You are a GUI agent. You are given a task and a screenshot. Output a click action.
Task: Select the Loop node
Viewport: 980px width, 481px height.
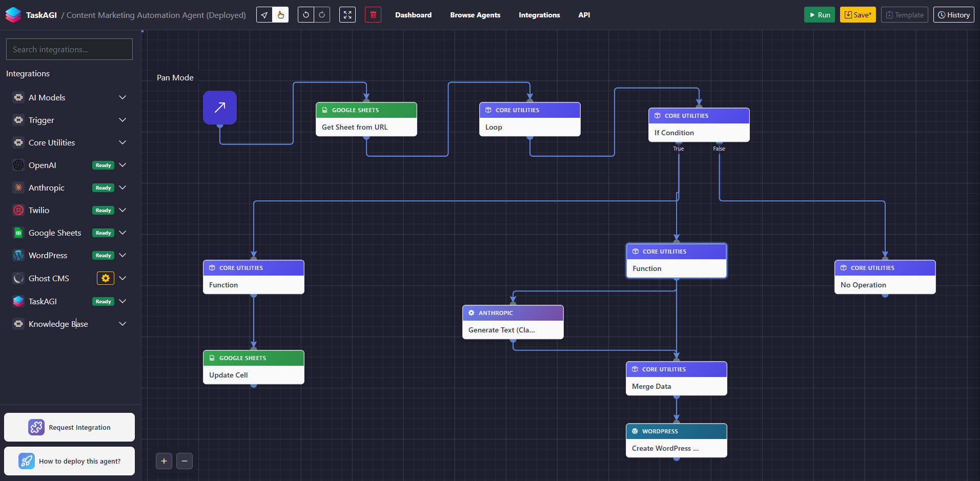coord(530,119)
